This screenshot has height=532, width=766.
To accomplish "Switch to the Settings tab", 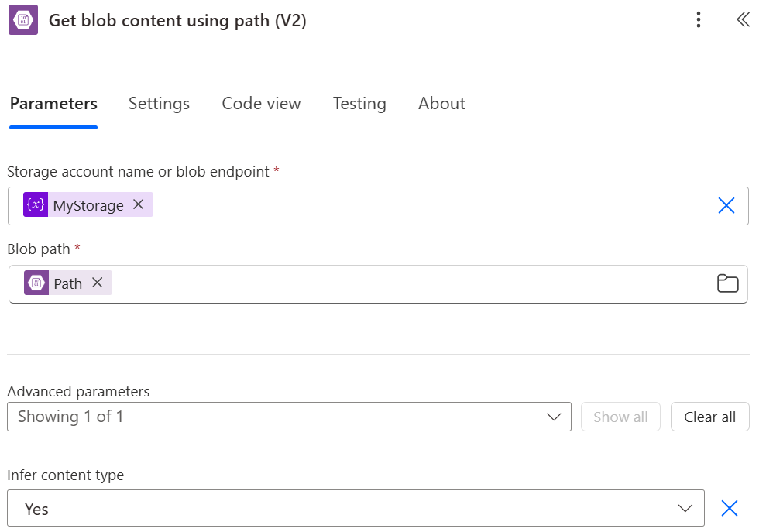I will [x=159, y=104].
